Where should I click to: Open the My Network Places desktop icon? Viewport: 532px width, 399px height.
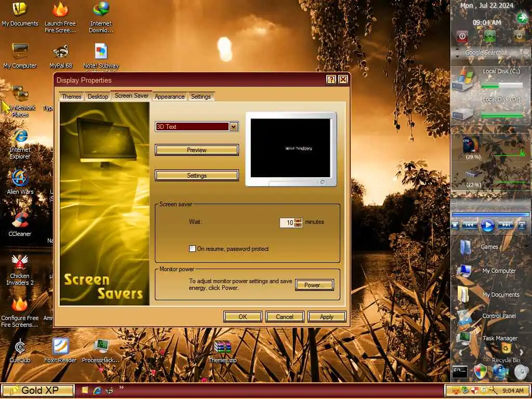point(20,101)
